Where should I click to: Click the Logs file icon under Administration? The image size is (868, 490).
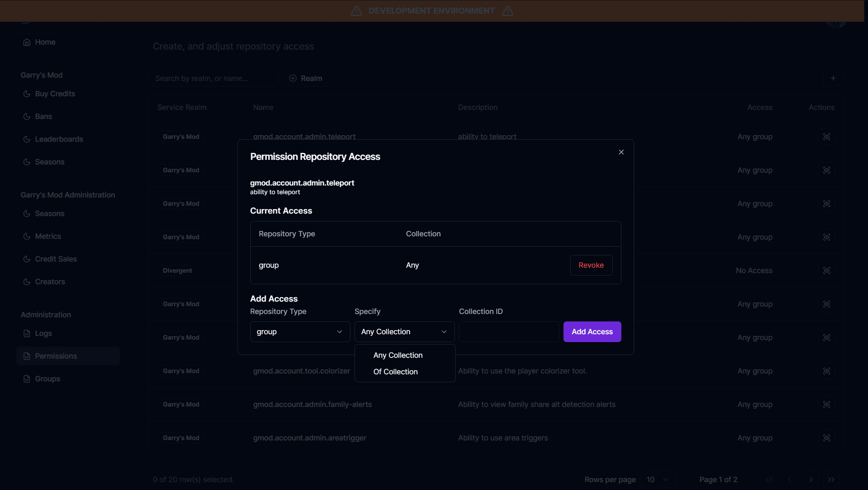[26, 333]
